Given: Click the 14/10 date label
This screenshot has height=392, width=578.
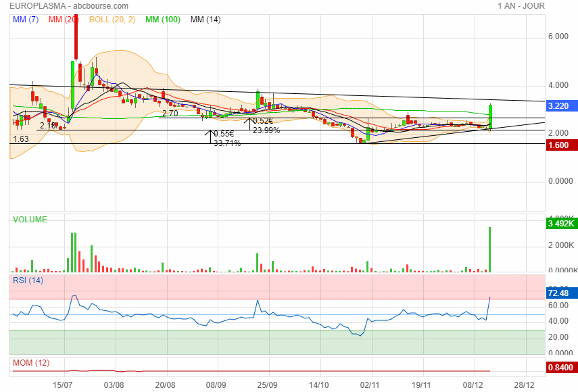Looking at the screenshot, I should tap(318, 385).
